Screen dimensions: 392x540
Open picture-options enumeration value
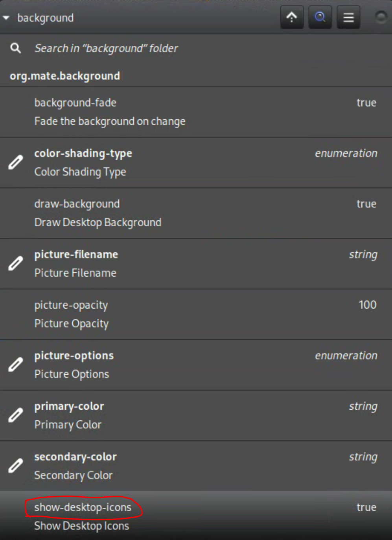point(346,356)
